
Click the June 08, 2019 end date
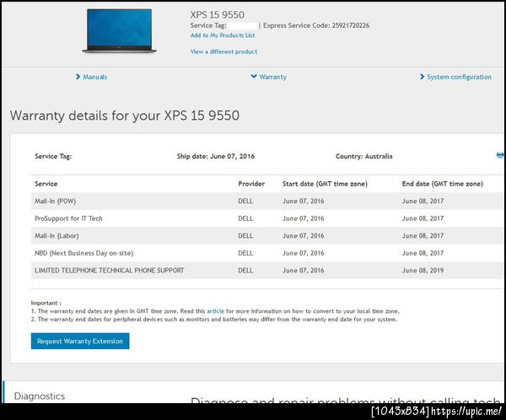(x=423, y=270)
